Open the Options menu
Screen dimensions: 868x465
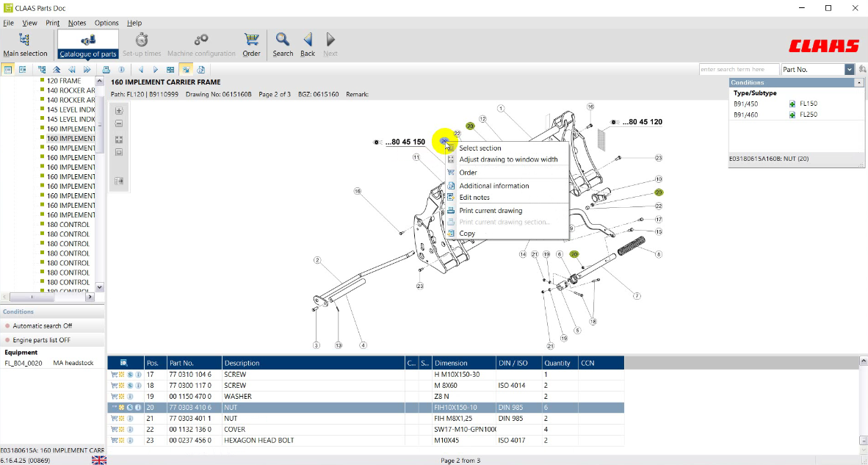[106, 23]
